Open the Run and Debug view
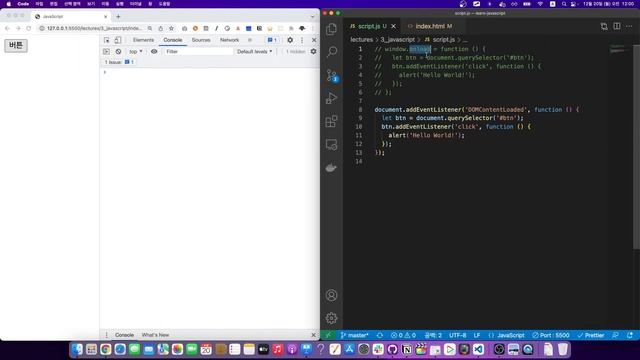 331,98
